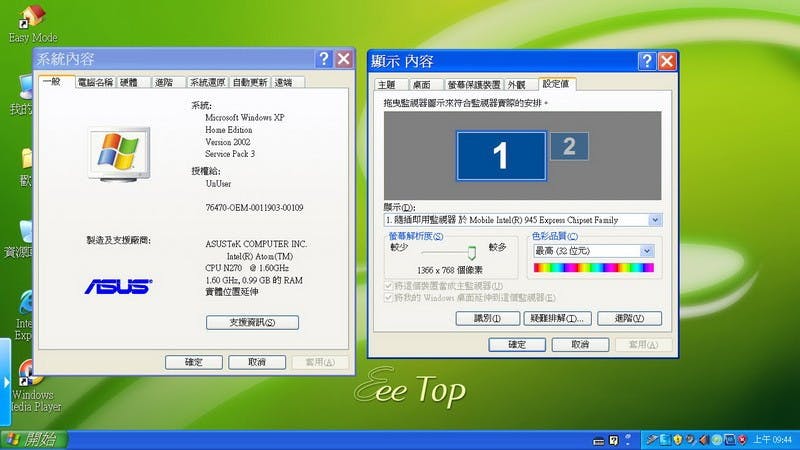Click the product ID 76470-OEM-0011903-00109

254,208
